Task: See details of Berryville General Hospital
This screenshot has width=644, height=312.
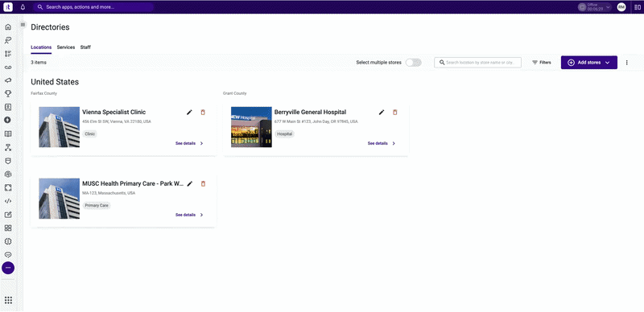Action: pos(382,143)
